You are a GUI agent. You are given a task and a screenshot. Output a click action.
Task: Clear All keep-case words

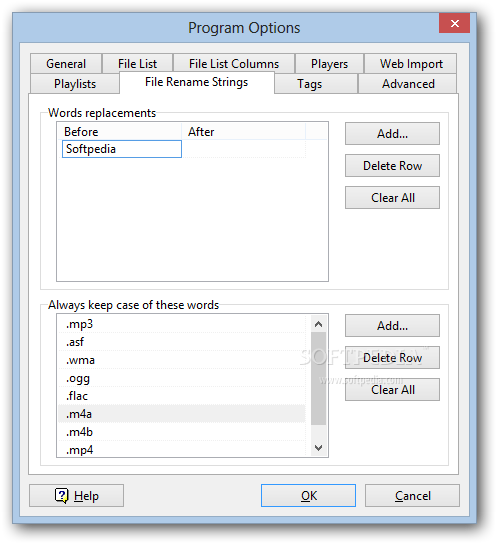coord(392,389)
